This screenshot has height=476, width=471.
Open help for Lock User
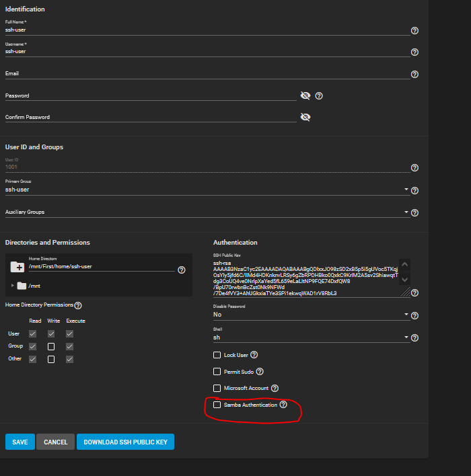click(254, 355)
